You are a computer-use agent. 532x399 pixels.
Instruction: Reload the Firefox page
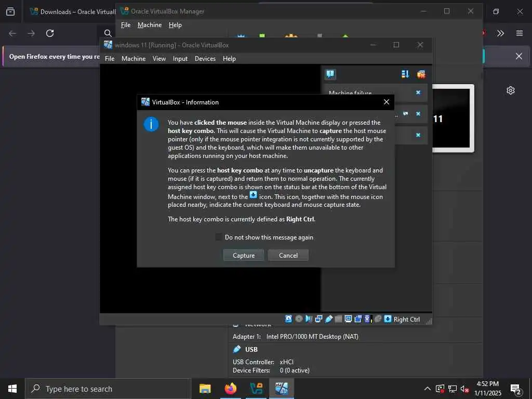coord(50,33)
